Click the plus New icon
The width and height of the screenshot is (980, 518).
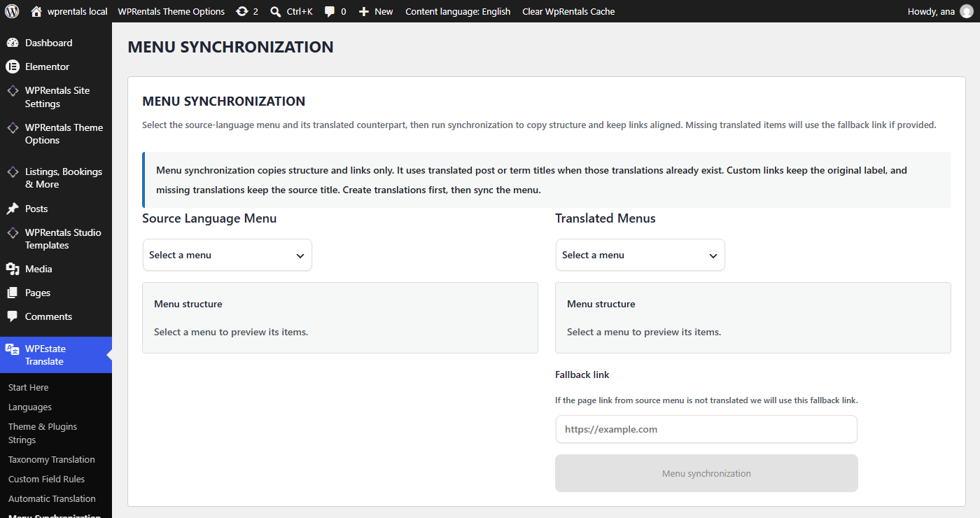(x=364, y=11)
